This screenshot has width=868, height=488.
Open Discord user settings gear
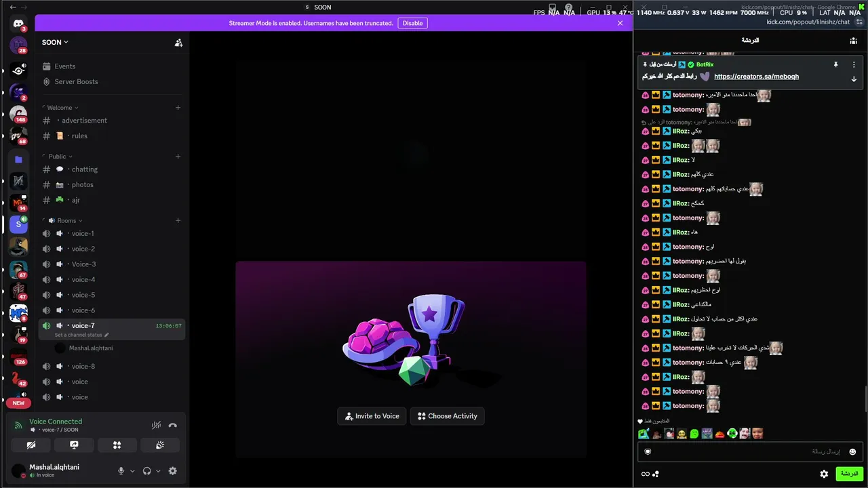pos(173,471)
